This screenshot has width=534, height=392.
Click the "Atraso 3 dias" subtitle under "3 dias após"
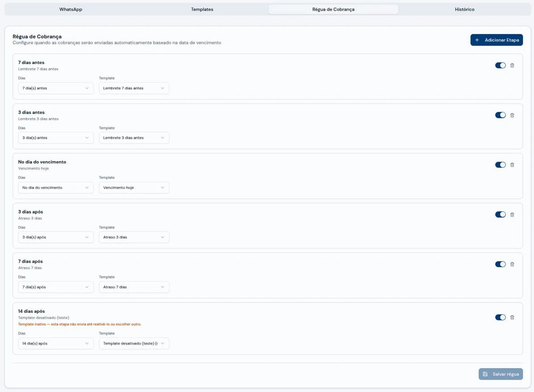(x=30, y=218)
